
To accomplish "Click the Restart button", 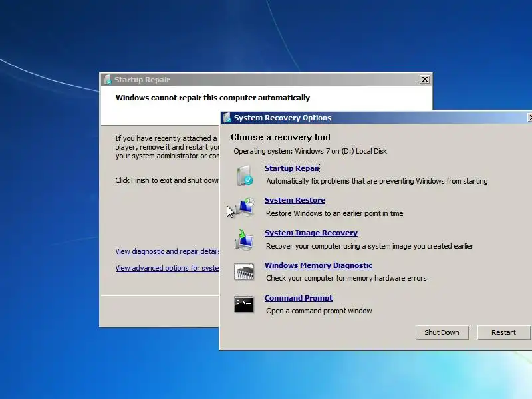I will click(503, 332).
